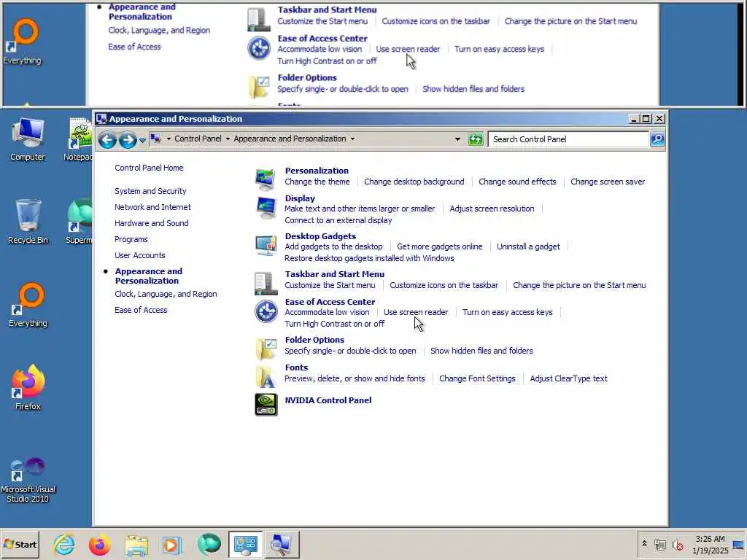Expand the Appearance and Personalization breadcrumb arrow
Image resolution: width=747 pixels, height=560 pixels.
352,139
